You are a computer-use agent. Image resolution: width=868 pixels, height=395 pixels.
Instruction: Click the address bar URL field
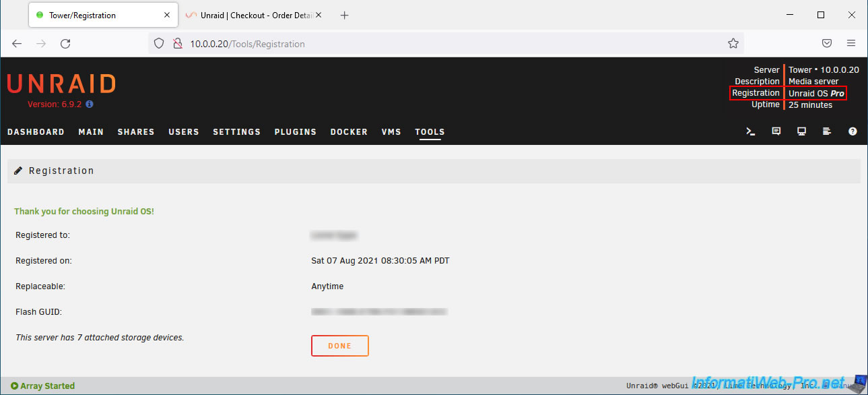click(x=444, y=44)
